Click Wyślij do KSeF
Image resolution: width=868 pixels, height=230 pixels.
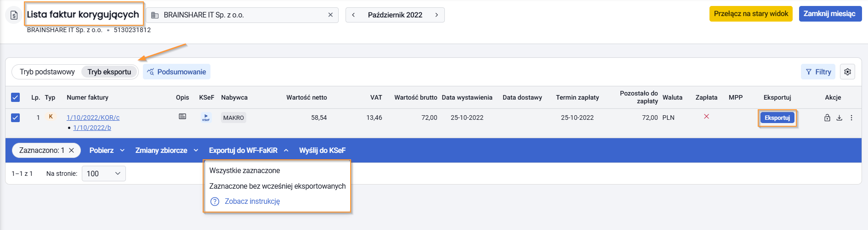[322, 151]
